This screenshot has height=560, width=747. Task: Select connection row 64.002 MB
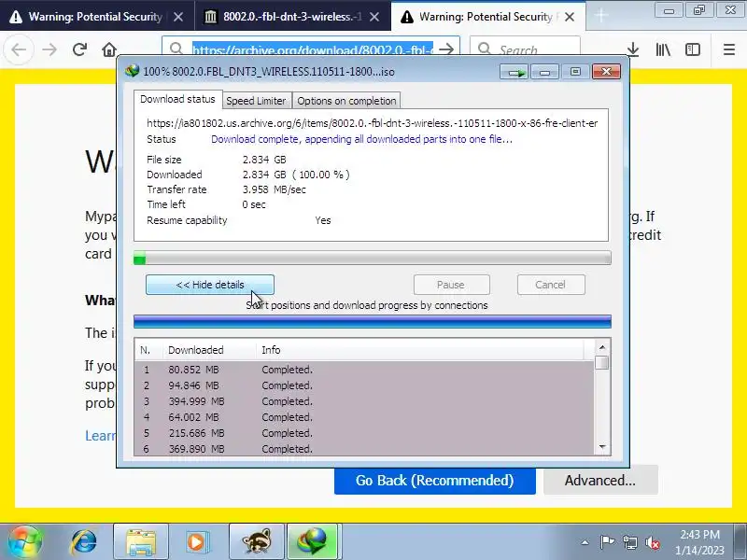tap(364, 417)
